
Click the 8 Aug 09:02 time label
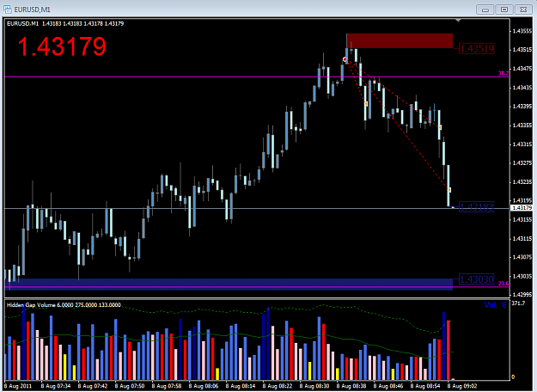462,386
